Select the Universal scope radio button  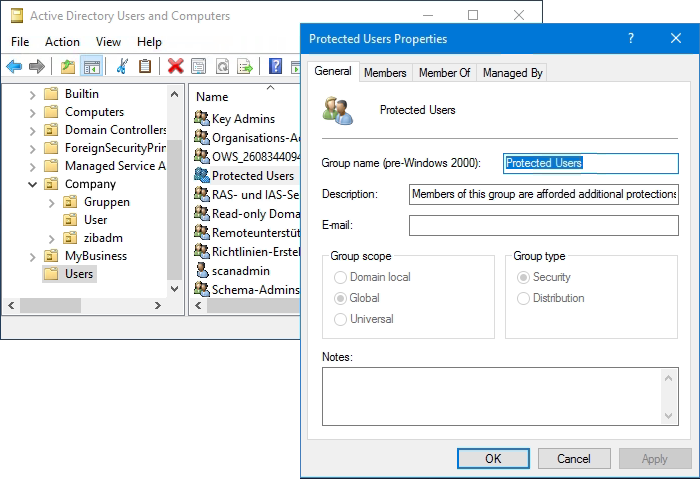pos(340,319)
